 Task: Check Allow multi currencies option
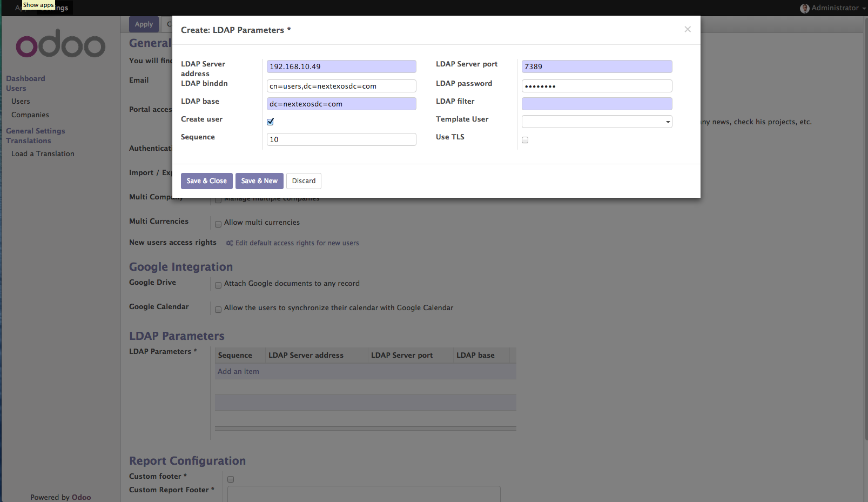[x=218, y=224]
